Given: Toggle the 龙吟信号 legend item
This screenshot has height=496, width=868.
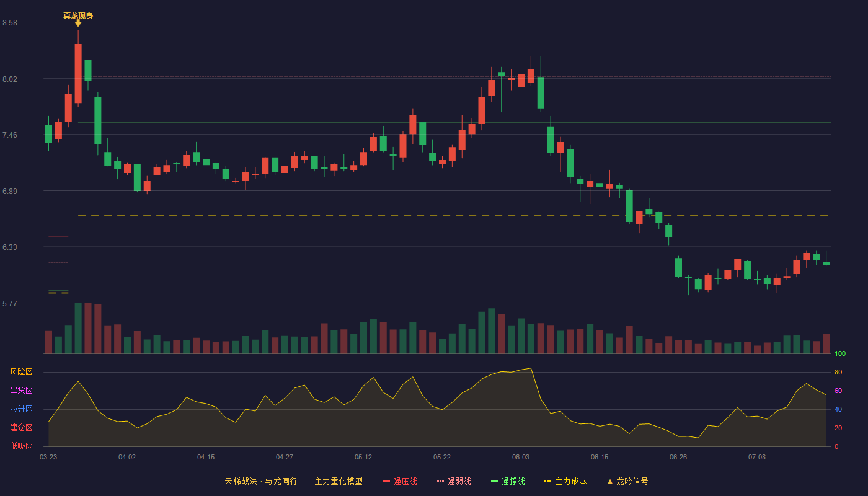Looking at the screenshot, I should 627,481.
